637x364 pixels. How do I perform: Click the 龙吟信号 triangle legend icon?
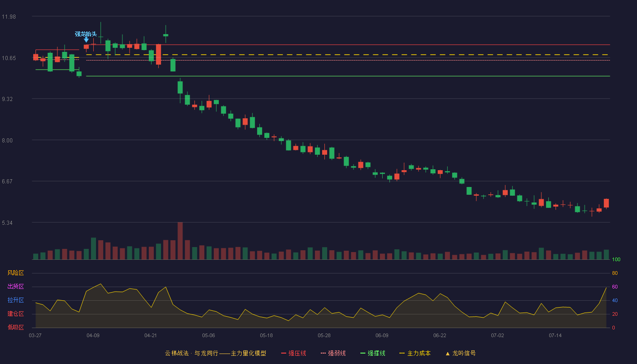(x=448, y=354)
